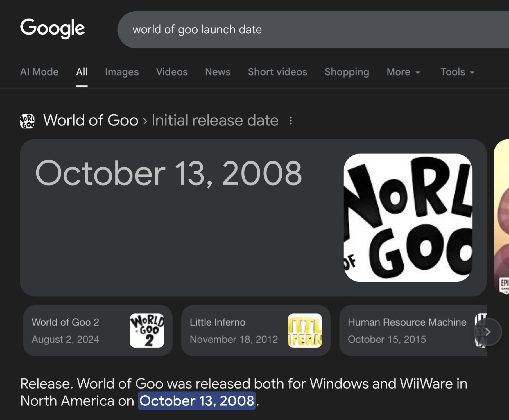The image size is (509, 420).
Task: Click the World of Goo breadcrumb link
Action: pos(91,120)
